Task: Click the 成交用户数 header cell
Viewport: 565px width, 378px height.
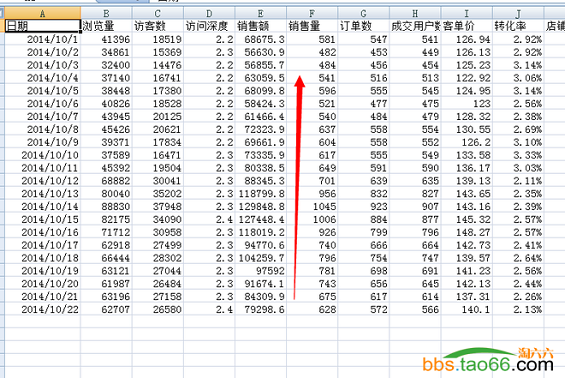Action: 415,26
